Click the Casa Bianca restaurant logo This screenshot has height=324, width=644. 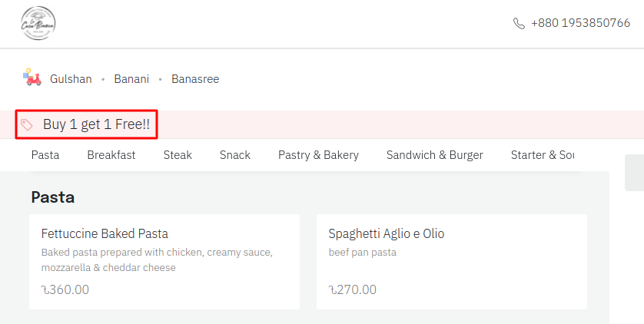(x=38, y=23)
